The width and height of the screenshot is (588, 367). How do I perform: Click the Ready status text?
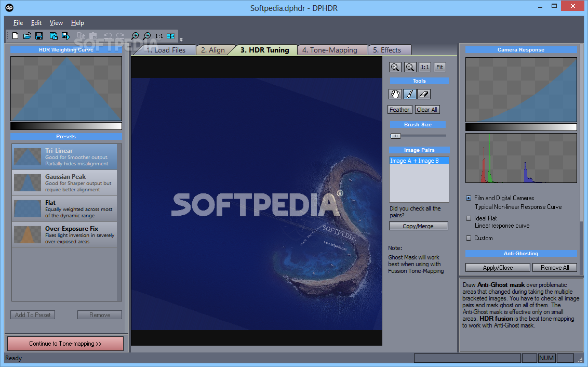click(14, 358)
